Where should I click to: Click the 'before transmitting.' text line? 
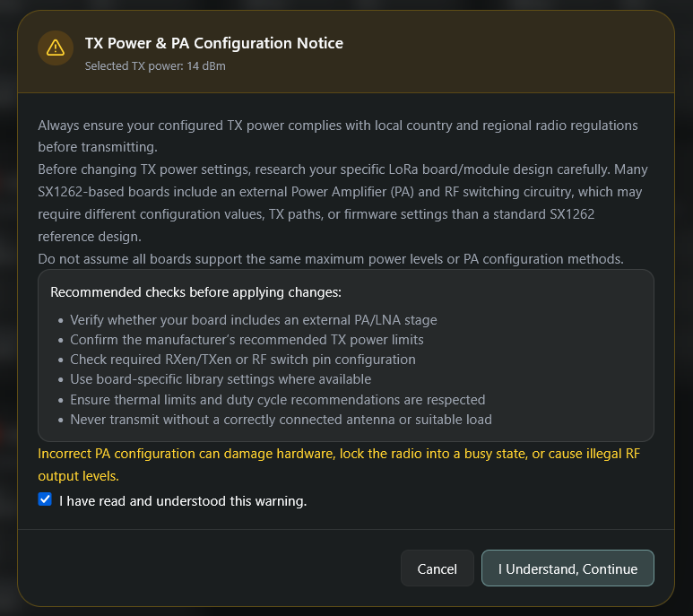(98, 147)
